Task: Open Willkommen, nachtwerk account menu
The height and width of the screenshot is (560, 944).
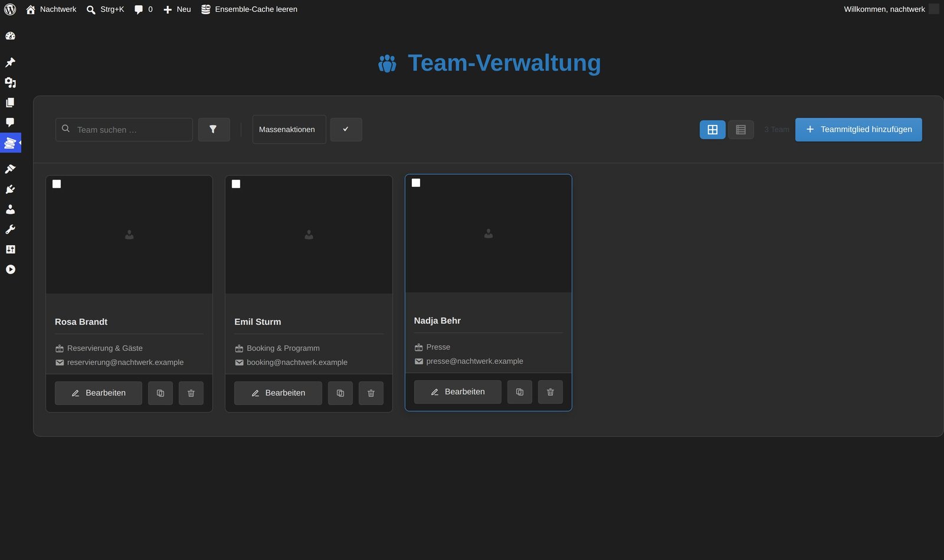Action: [x=890, y=9]
